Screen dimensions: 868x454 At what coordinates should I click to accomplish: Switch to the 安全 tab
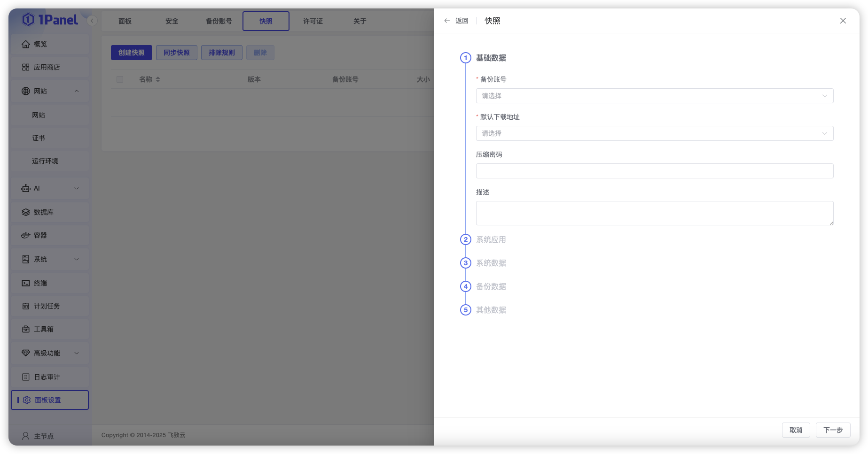click(x=172, y=21)
